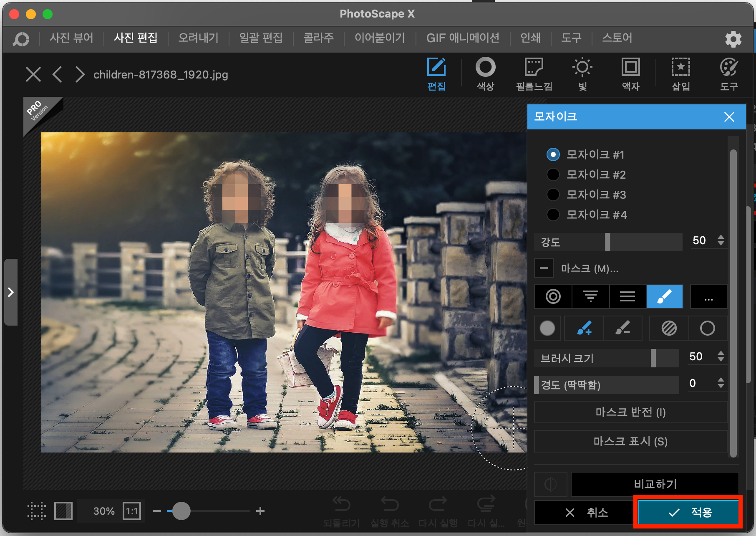Zoom out with the minus button
The height and width of the screenshot is (536, 756).
pos(157,511)
